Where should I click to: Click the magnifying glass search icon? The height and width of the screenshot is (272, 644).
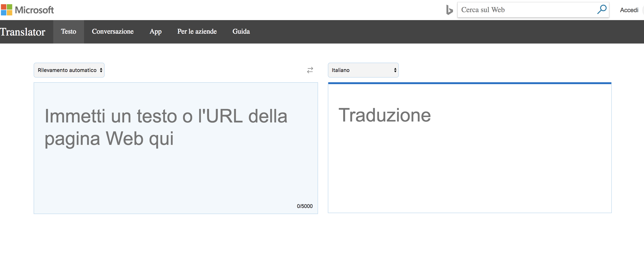[x=602, y=10]
